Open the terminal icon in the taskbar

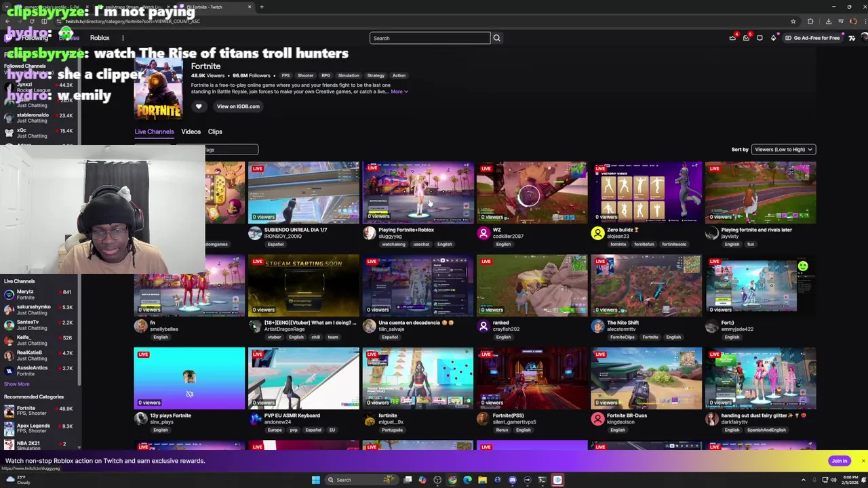542,480
